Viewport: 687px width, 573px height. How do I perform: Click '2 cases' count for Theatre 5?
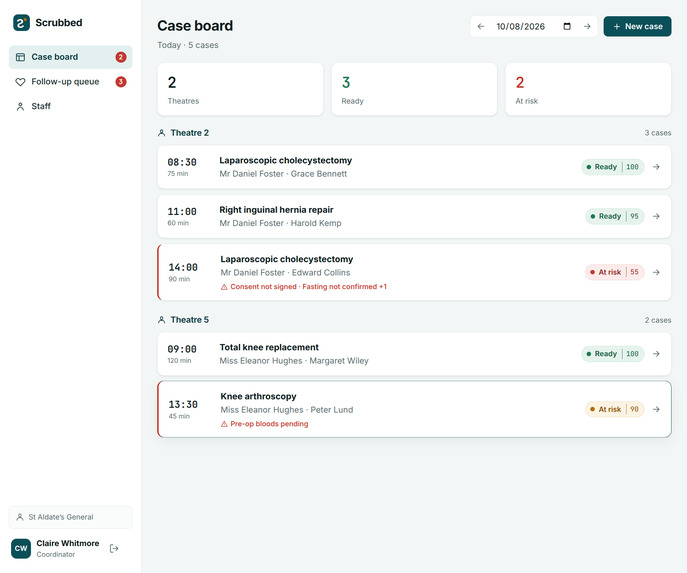click(658, 320)
